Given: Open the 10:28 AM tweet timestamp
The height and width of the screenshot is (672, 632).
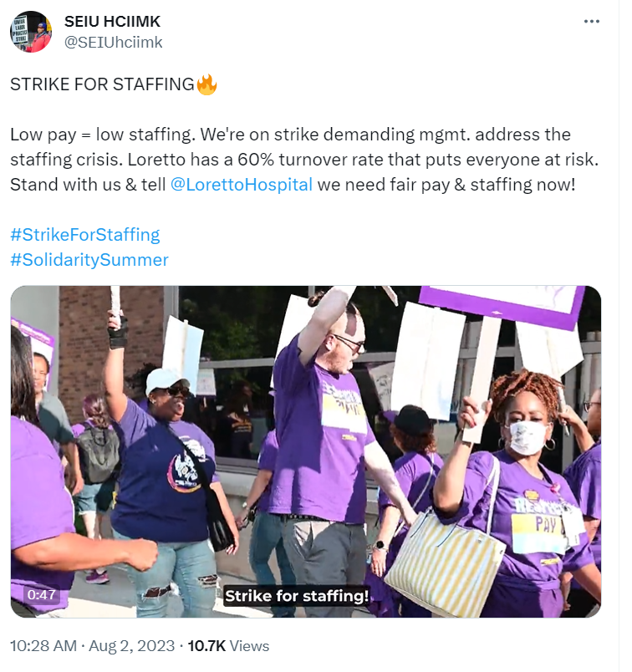Looking at the screenshot, I should click(x=43, y=646).
